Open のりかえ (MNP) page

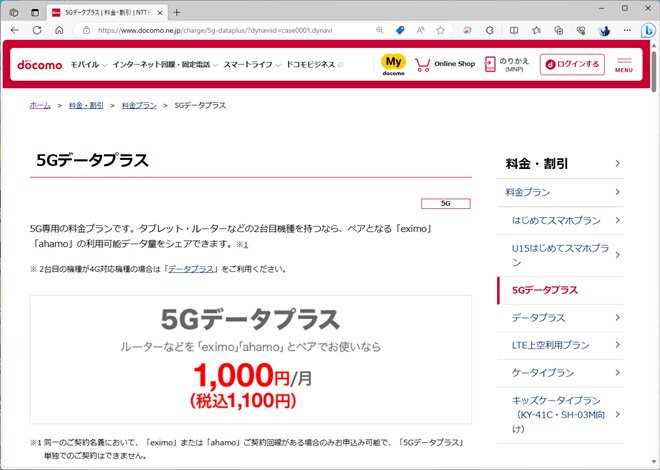tap(507, 64)
